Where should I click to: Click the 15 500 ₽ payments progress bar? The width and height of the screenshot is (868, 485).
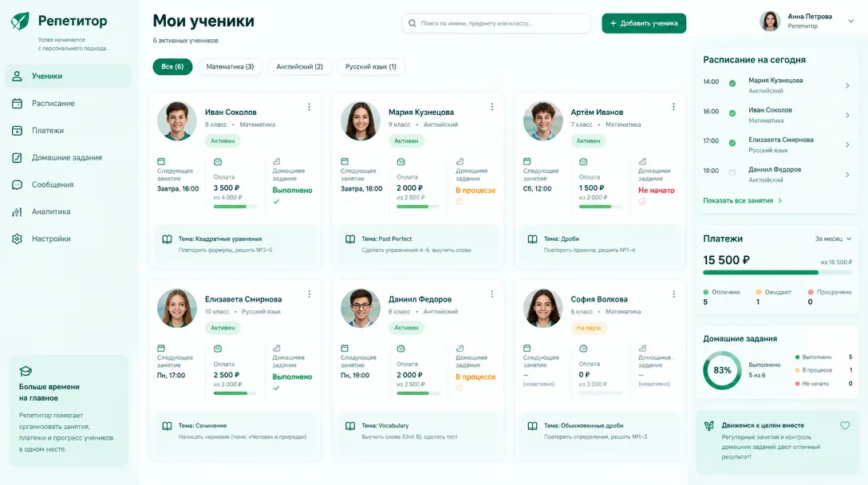(777, 272)
